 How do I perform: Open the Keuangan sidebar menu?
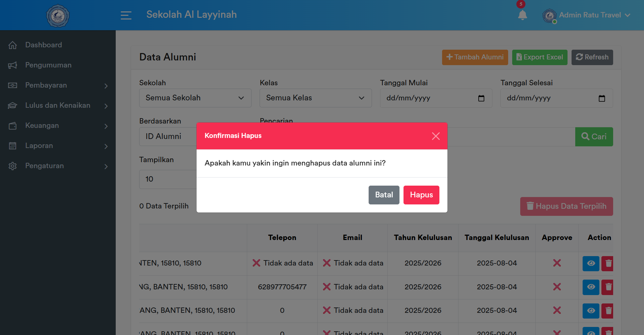(x=42, y=126)
